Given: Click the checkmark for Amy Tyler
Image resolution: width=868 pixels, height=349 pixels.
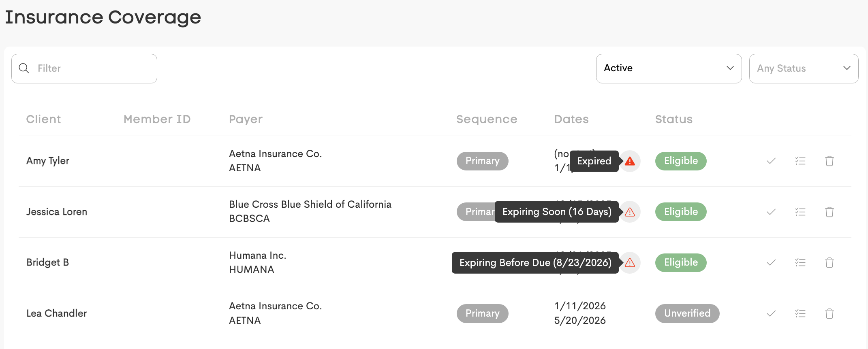Looking at the screenshot, I should coord(771,161).
